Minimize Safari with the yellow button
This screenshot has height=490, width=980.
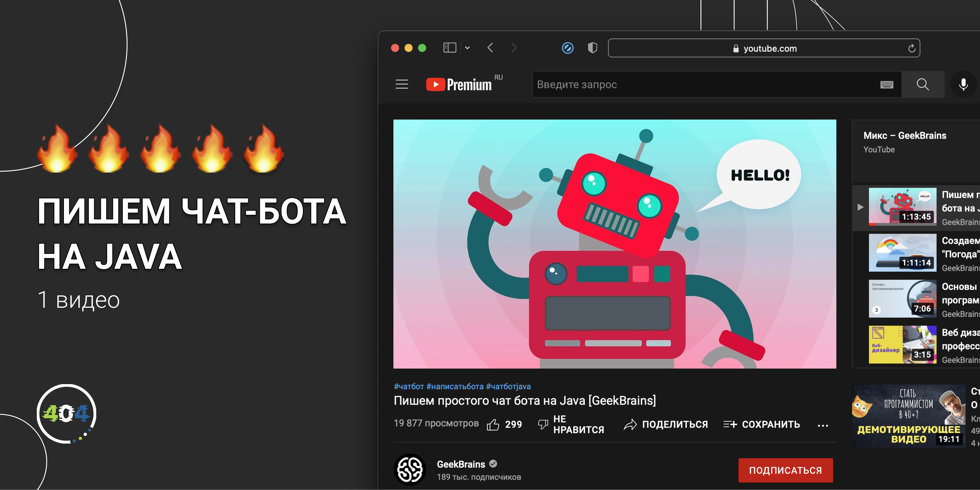(x=409, y=48)
